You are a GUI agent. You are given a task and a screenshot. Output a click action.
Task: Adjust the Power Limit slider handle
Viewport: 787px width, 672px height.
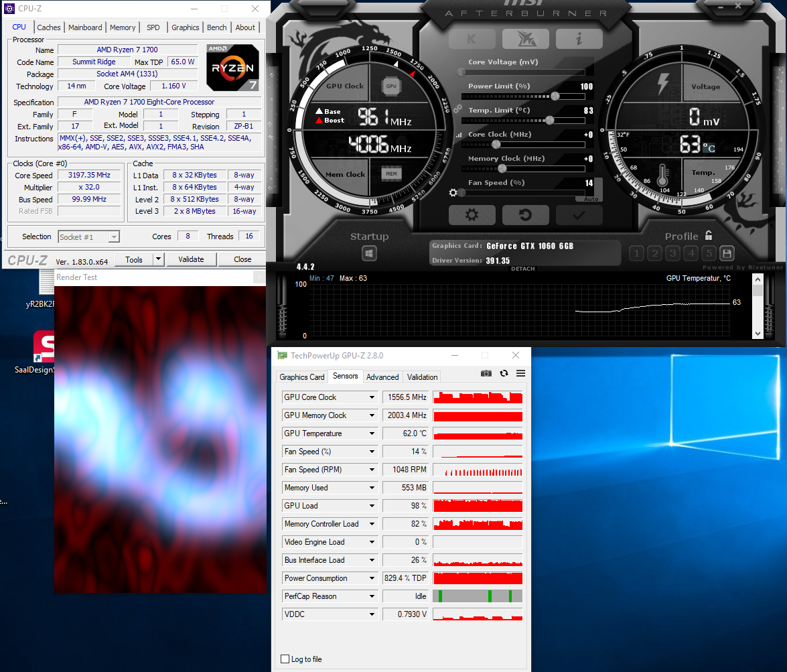(x=555, y=96)
